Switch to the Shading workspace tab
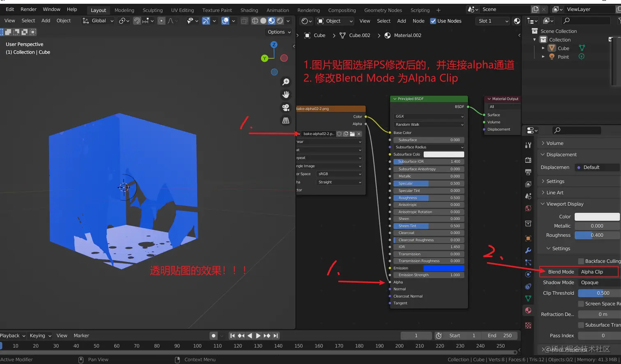 point(249,10)
